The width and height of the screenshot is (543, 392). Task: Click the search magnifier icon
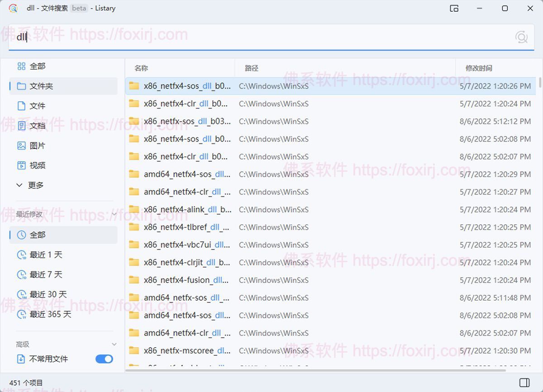tap(521, 37)
